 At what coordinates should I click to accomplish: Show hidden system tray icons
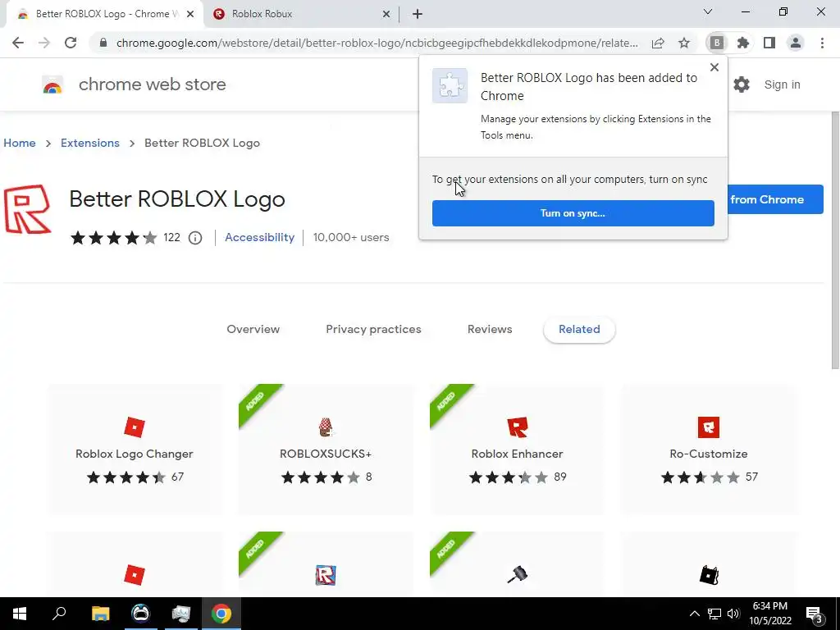694,614
